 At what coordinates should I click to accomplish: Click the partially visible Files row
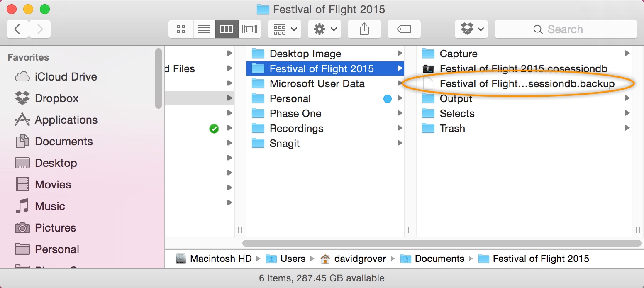pyautogui.click(x=200, y=68)
